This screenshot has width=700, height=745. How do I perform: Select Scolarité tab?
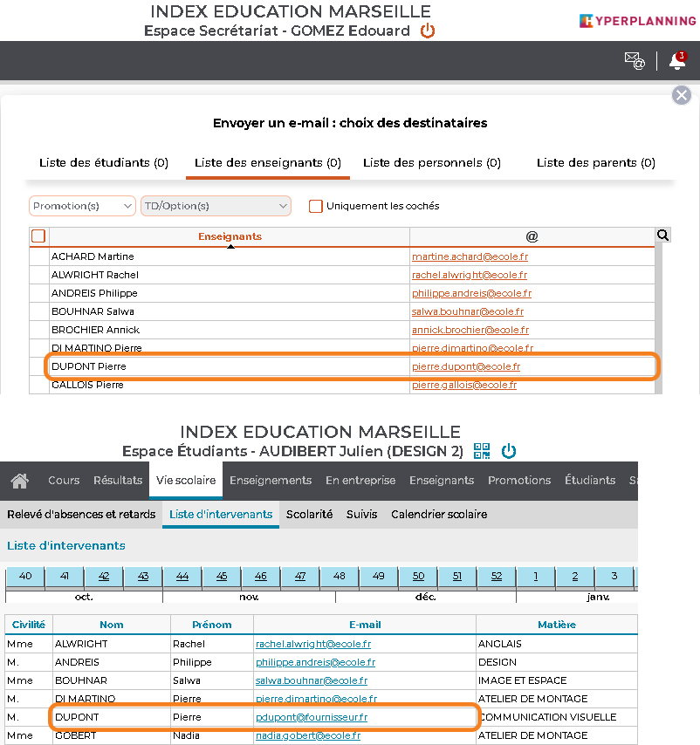(x=309, y=515)
